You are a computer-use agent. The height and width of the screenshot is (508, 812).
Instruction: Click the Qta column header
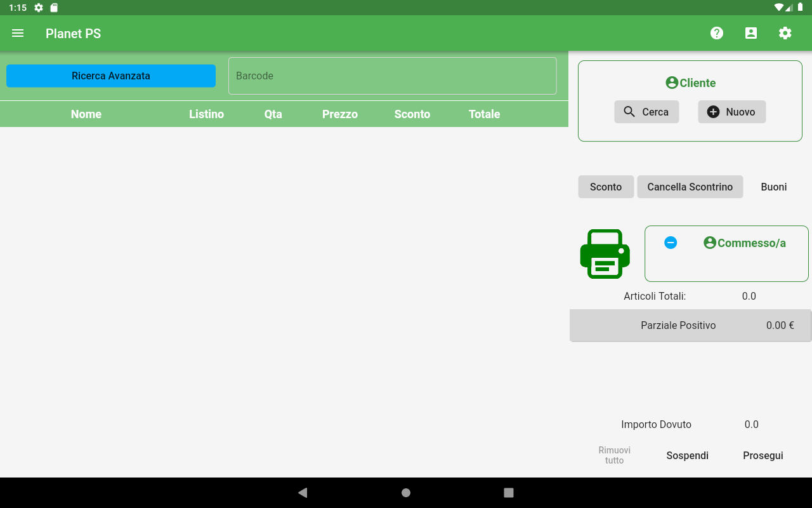point(273,114)
